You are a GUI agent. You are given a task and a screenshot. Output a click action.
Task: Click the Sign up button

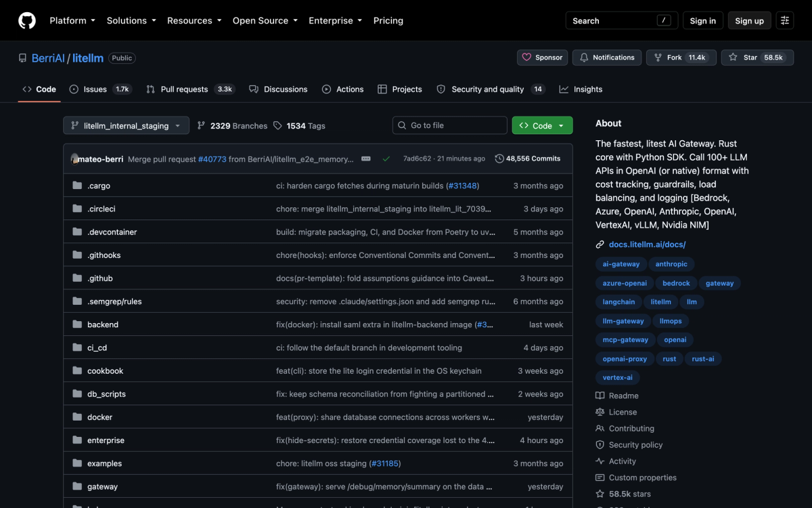click(750, 20)
